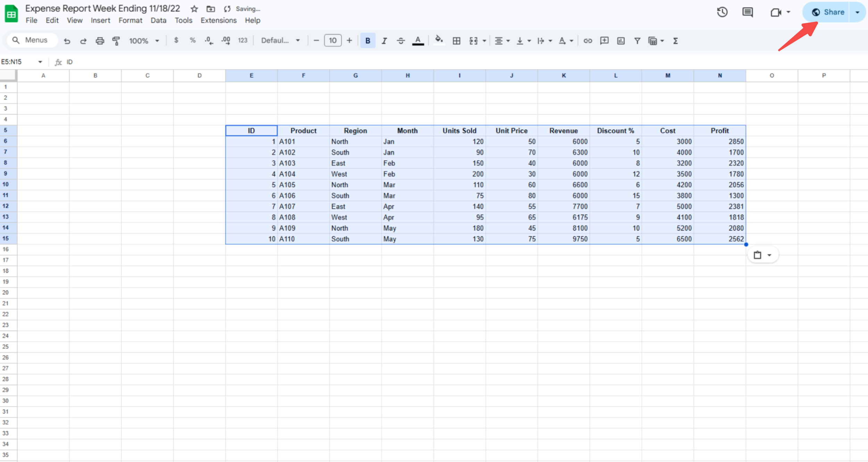
Task: Open the paste options clipboard
Action: 762,255
